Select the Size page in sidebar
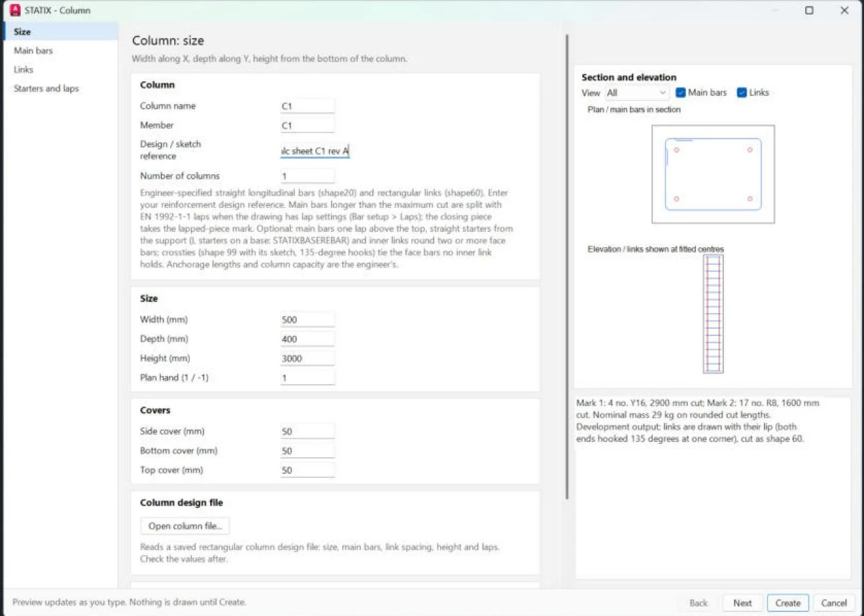Image resolution: width=864 pixels, height=616 pixels. point(59,31)
